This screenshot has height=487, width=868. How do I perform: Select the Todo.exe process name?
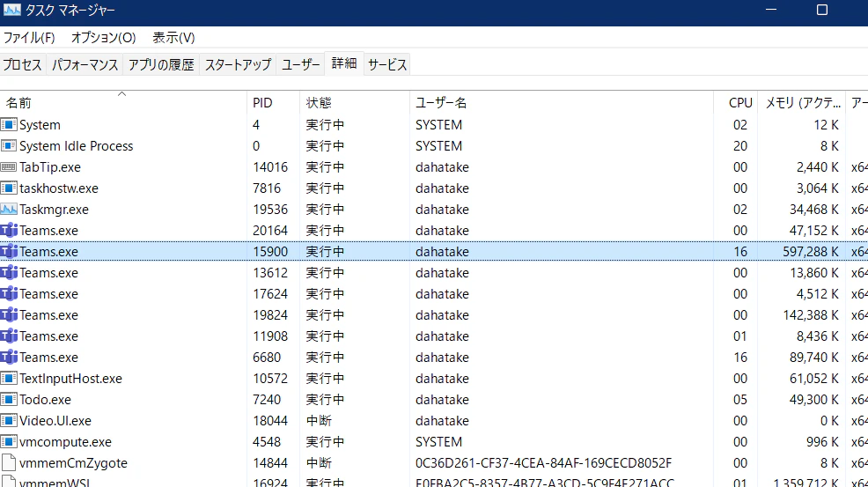tap(46, 400)
